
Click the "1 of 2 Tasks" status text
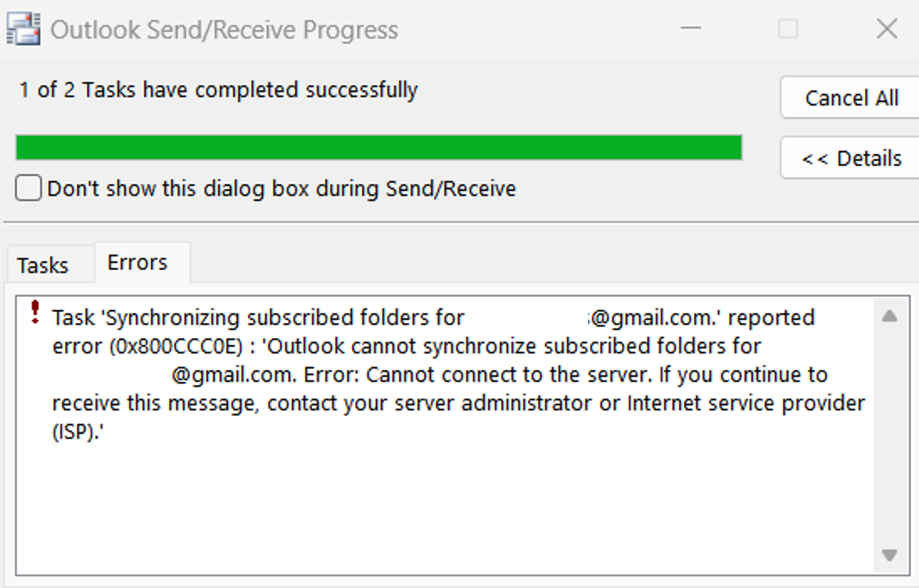point(218,90)
